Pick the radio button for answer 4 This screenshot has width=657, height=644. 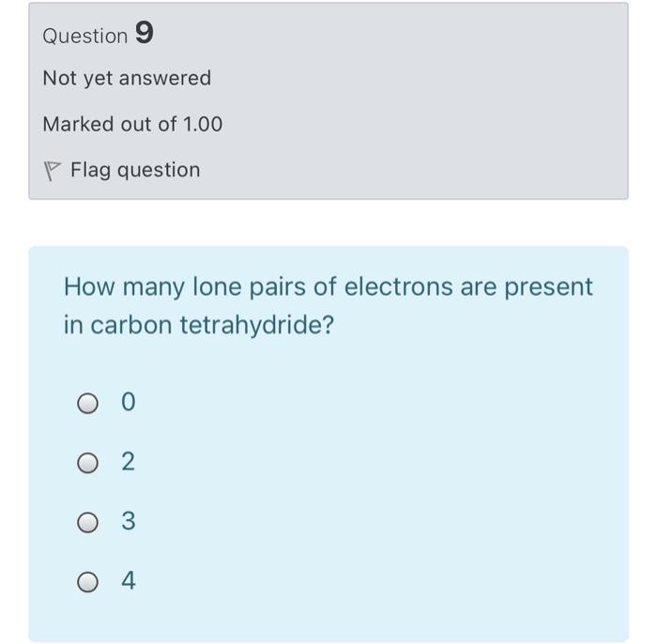[x=86, y=582]
